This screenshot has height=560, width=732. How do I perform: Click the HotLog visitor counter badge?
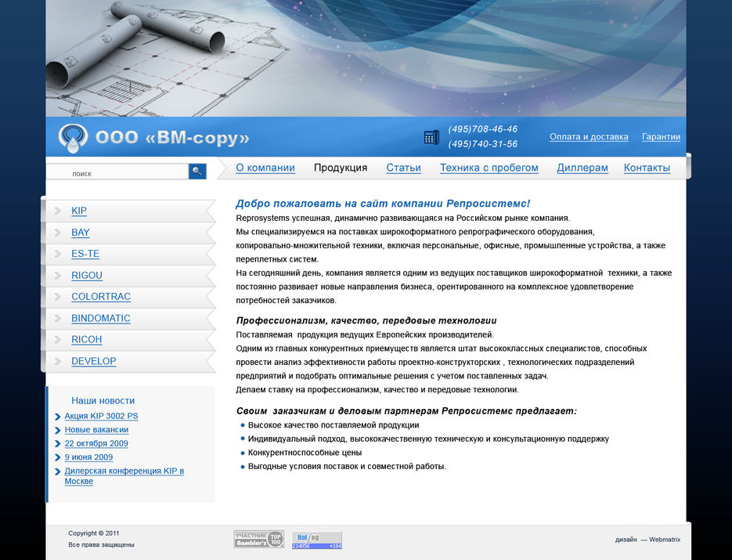pyautogui.click(x=316, y=540)
